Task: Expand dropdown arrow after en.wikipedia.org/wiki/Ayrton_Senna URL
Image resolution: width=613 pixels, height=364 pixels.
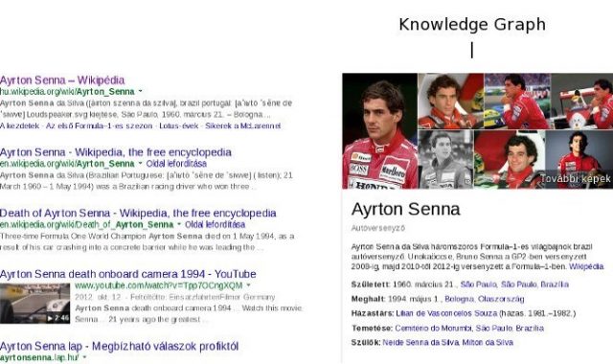Action: coord(141,164)
